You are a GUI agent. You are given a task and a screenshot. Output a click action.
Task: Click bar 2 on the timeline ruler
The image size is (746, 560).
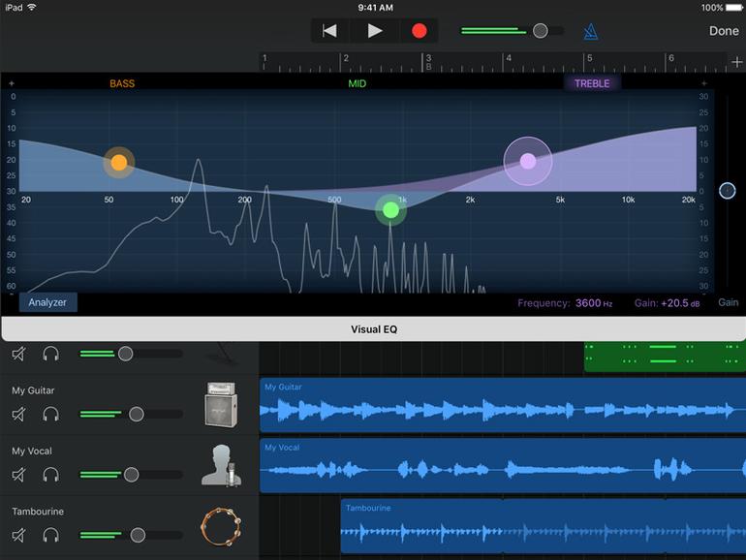346,58
